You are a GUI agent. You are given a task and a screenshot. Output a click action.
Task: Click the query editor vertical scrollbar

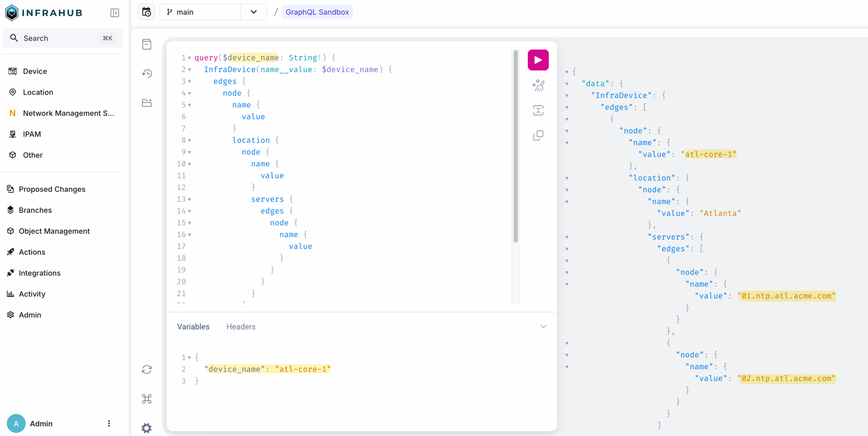(515, 146)
